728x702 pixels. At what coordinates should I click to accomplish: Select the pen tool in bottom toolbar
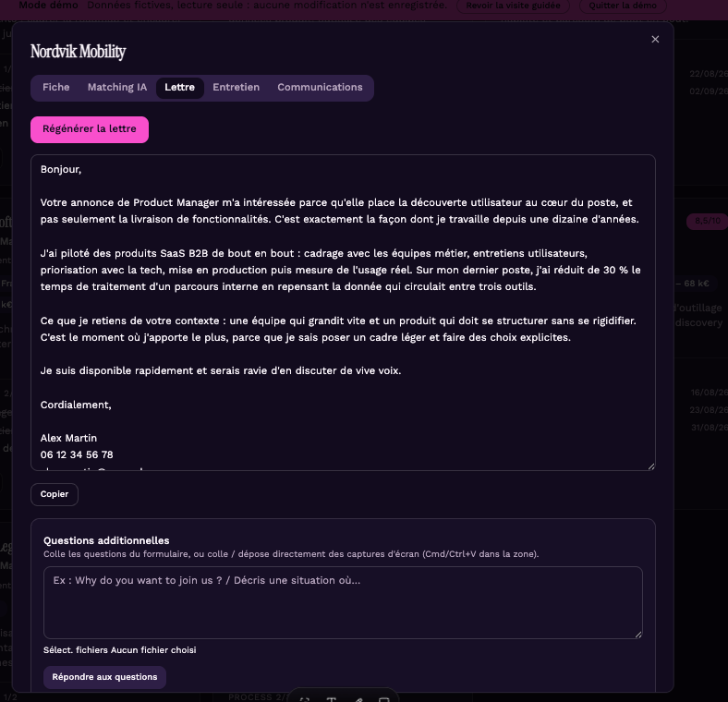[358, 699]
